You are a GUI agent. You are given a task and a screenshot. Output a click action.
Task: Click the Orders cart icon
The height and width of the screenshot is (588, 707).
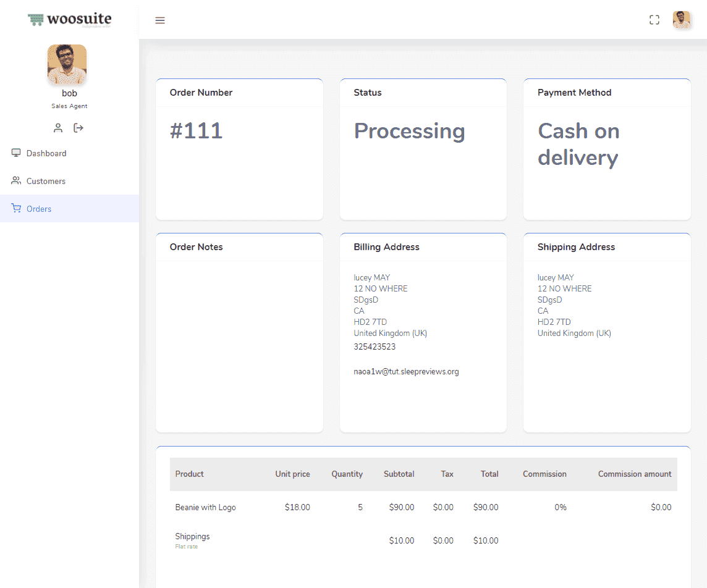click(16, 209)
